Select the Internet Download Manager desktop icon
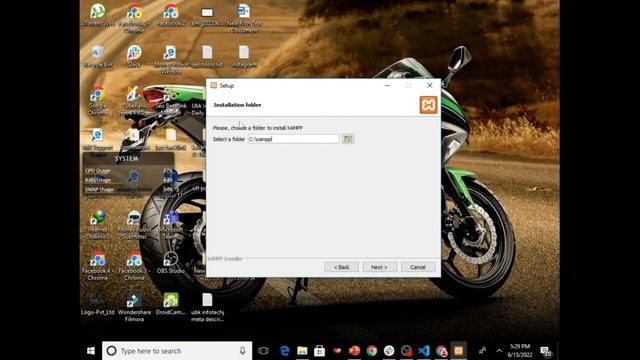 (x=98, y=224)
